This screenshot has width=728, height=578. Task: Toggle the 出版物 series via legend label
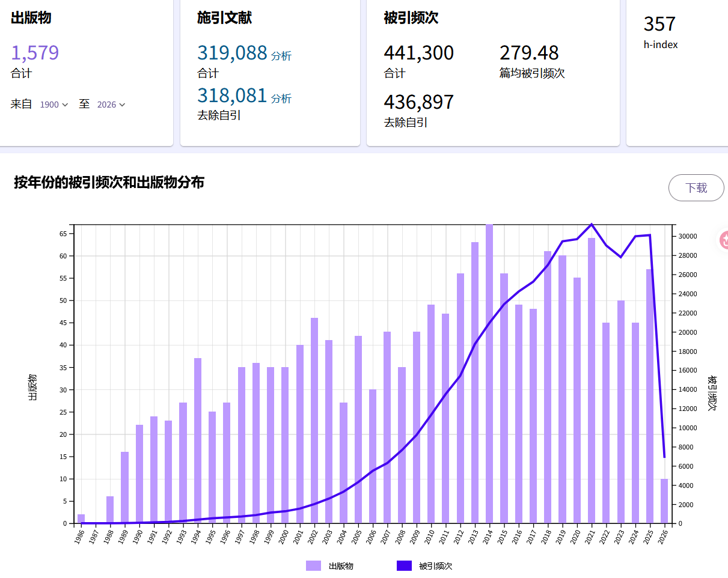(x=341, y=566)
